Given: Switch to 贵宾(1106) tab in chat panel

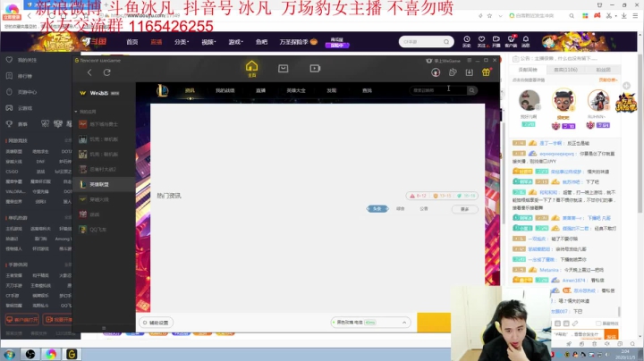Looking at the screenshot, I should click(x=565, y=70).
